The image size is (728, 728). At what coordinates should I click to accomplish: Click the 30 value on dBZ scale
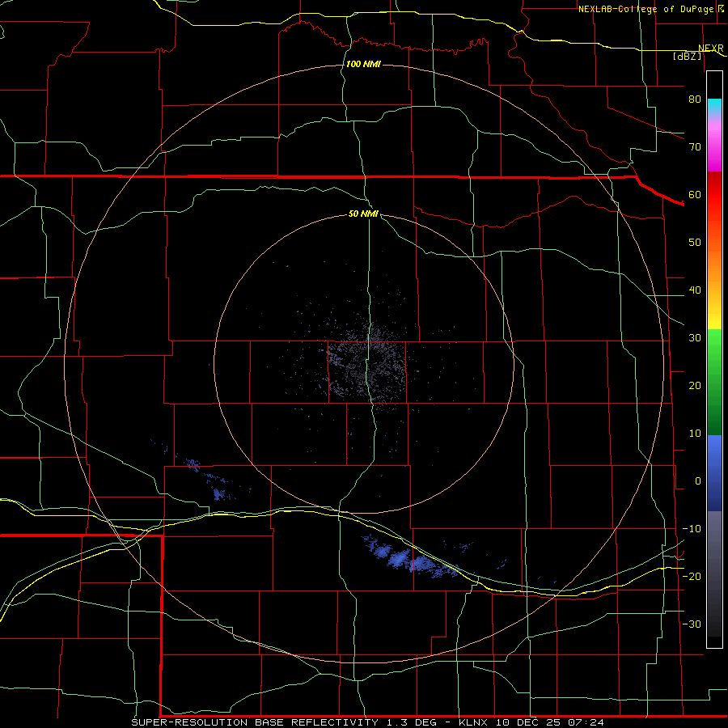pos(695,338)
